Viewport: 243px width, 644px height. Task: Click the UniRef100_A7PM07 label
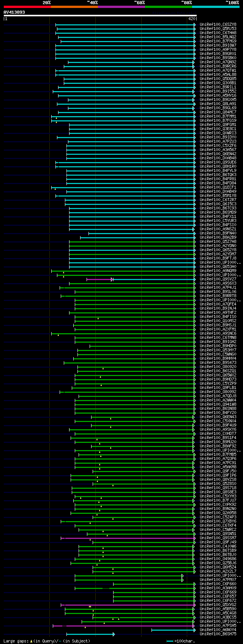point(218,580)
